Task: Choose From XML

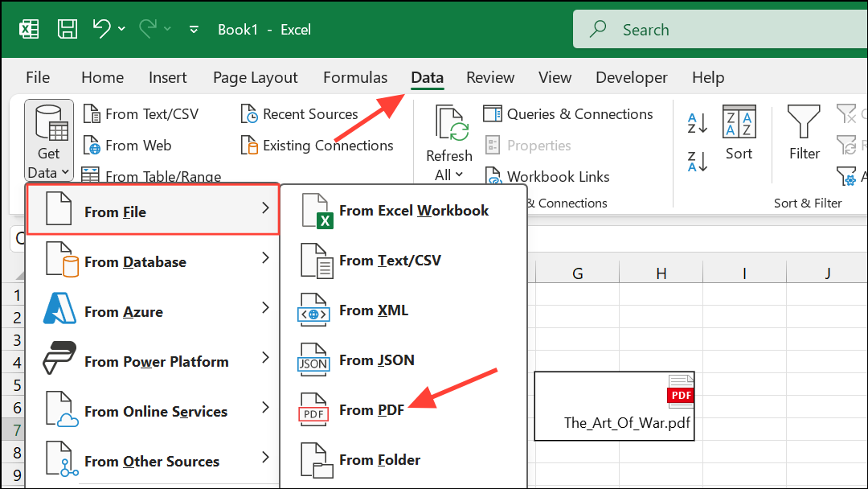Action: (403, 310)
